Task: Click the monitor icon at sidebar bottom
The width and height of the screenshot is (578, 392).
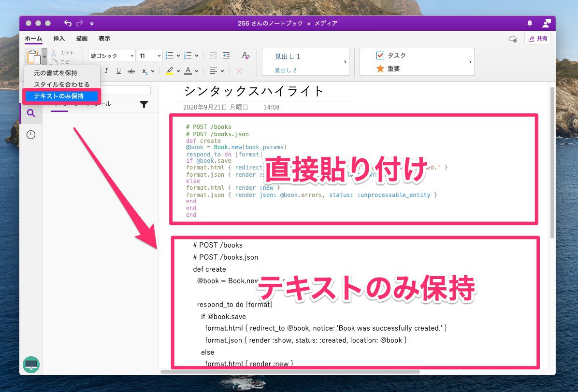Action: (31, 364)
